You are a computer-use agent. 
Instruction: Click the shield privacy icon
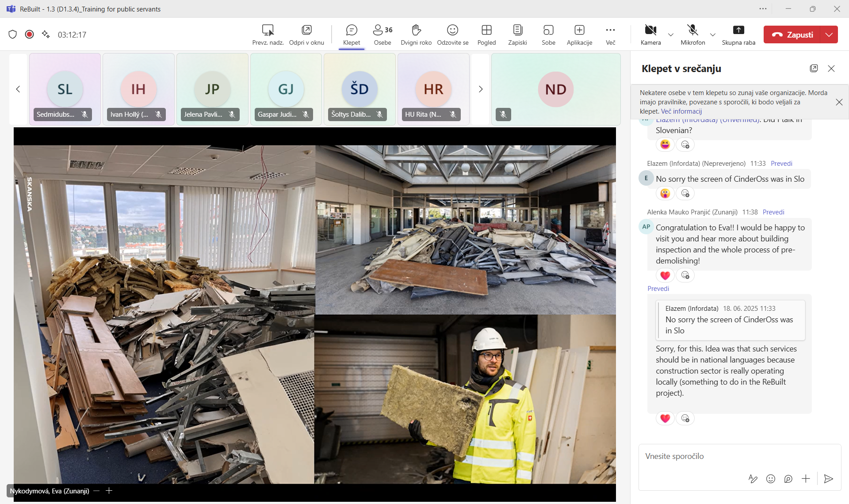click(13, 34)
